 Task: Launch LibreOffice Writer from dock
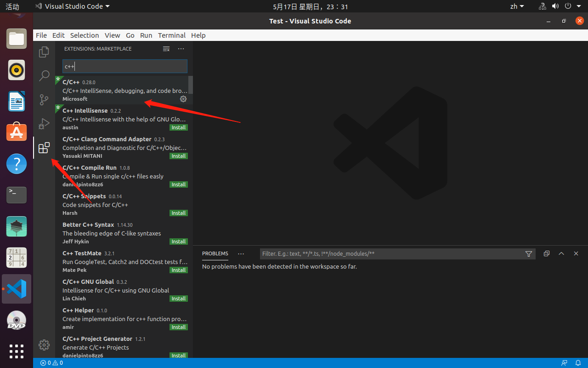pyautogui.click(x=17, y=101)
